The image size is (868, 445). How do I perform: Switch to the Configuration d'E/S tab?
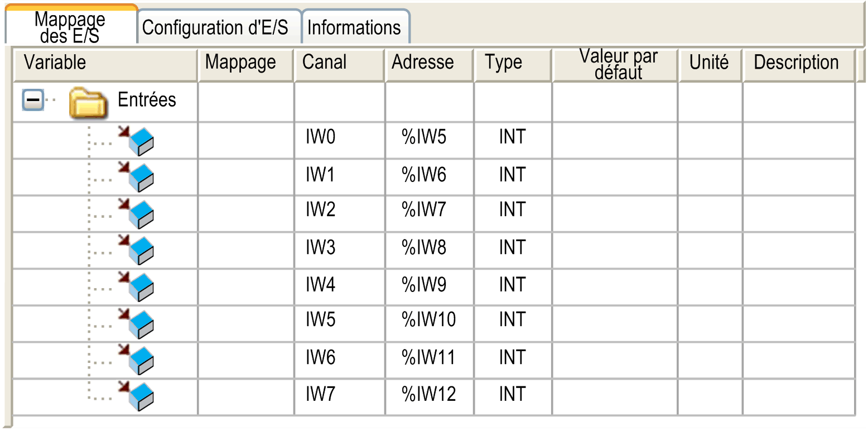(215, 27)
